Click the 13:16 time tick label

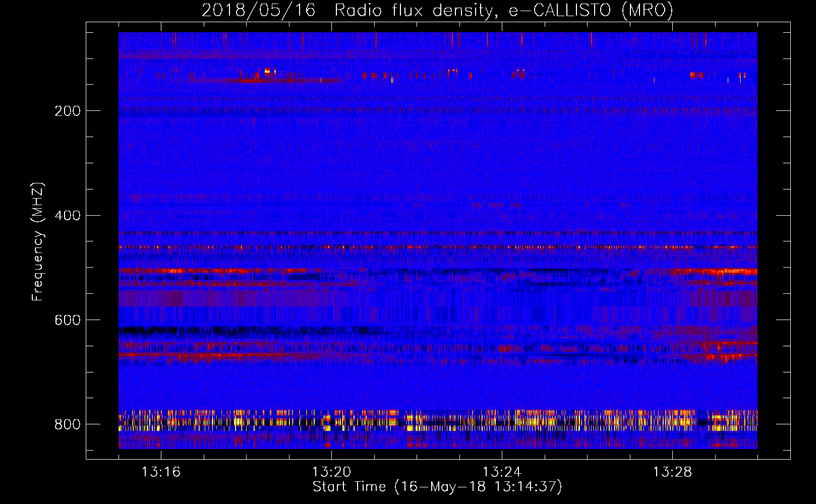pos(161,472)
